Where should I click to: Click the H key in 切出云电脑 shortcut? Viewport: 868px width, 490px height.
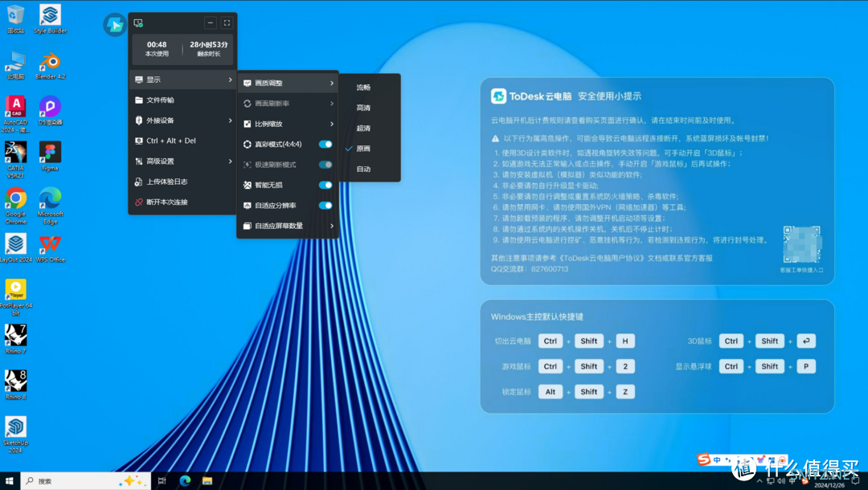[625, 341]
